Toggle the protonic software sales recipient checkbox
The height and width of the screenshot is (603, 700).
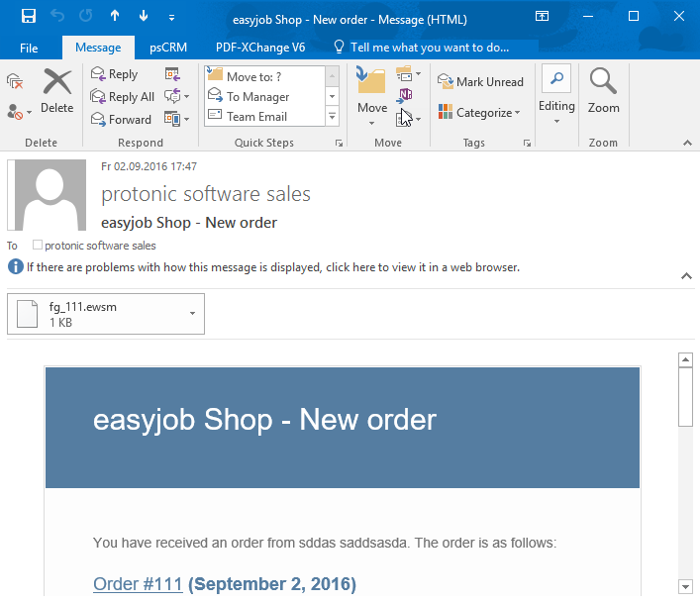[38, 246]
